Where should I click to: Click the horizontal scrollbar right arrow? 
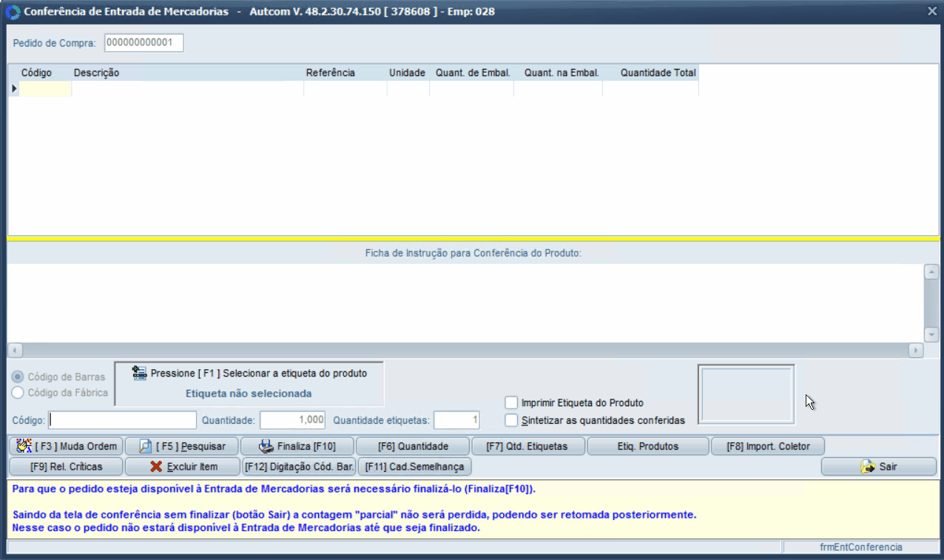coord(916,351)
